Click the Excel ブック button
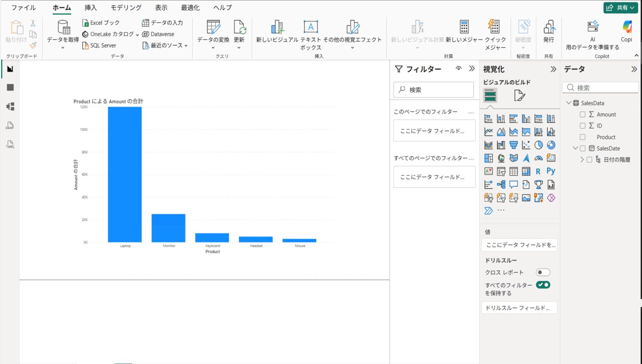The width and height of the screenshot is (642, 364). click(101, 23)
